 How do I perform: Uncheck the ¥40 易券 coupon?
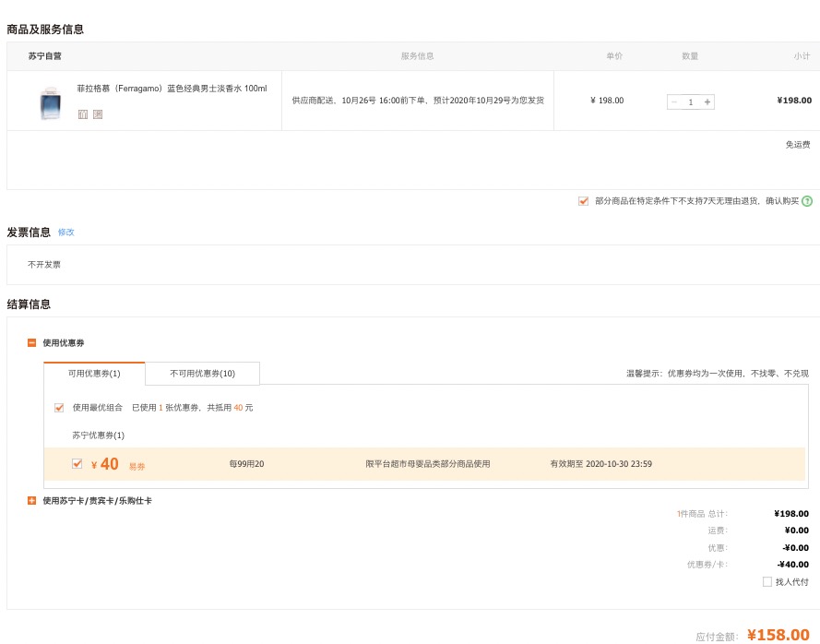[77, 463]
